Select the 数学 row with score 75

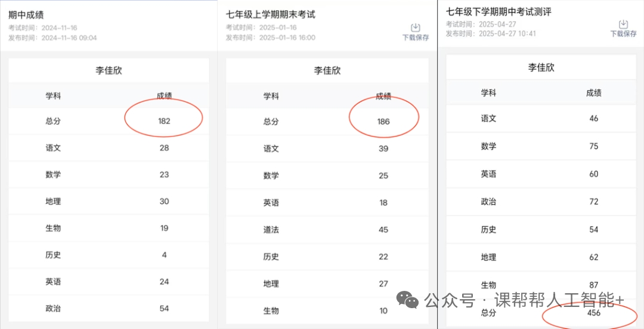(541, 146)
